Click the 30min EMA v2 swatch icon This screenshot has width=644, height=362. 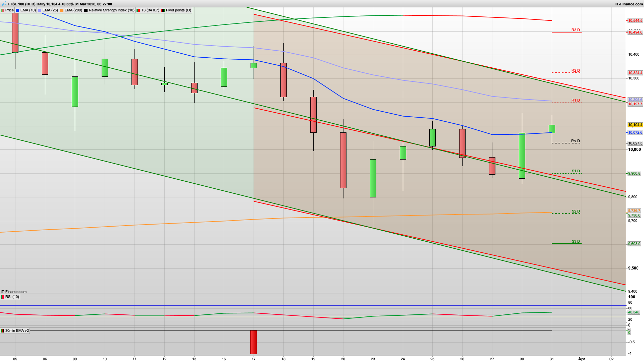point(3,330)
